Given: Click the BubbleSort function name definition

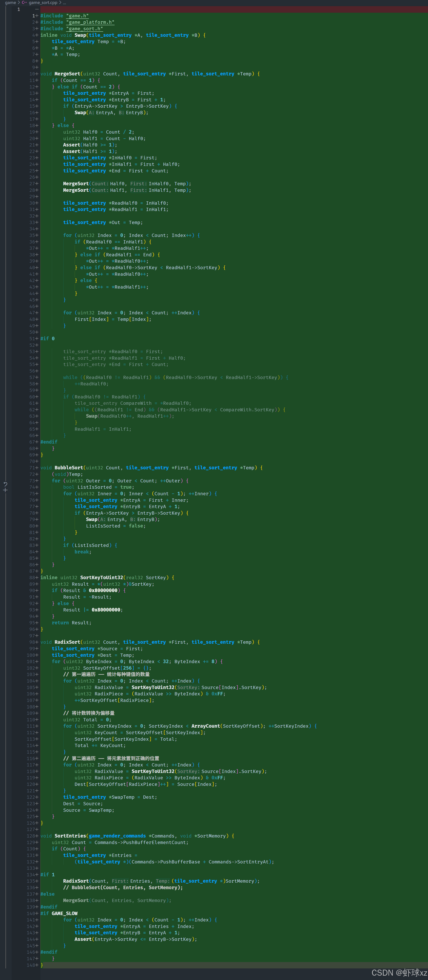Looking at the screenshot, I should click(x=68, y=468).
